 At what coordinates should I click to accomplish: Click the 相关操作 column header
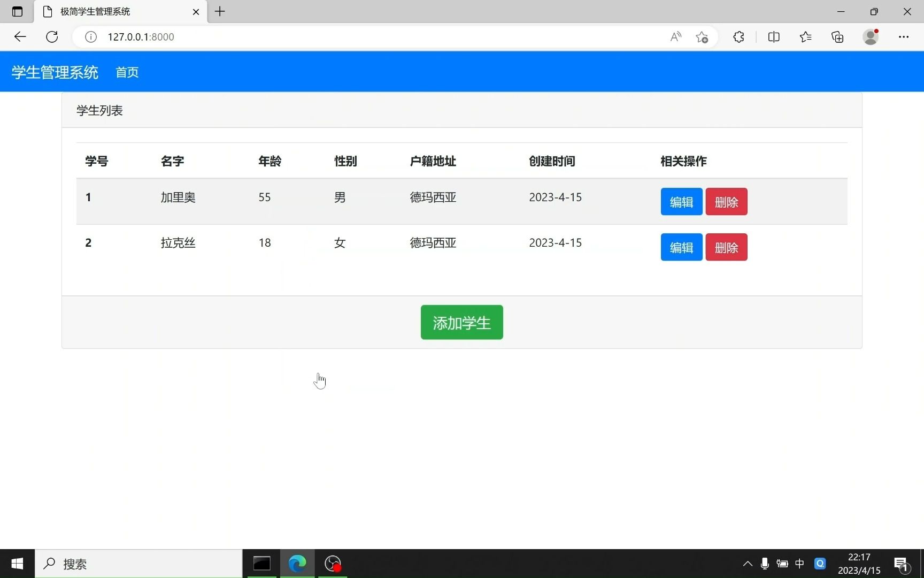tap(683, 161)
